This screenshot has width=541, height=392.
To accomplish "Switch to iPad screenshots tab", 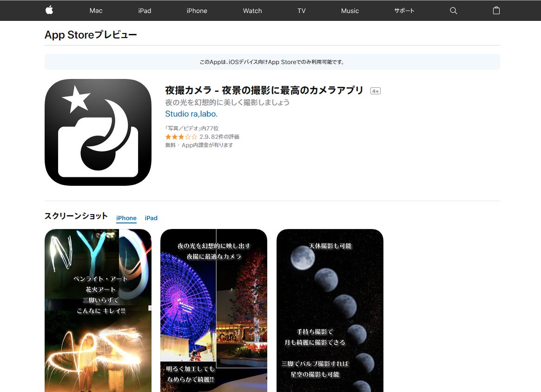I will [x=151, y=218].
